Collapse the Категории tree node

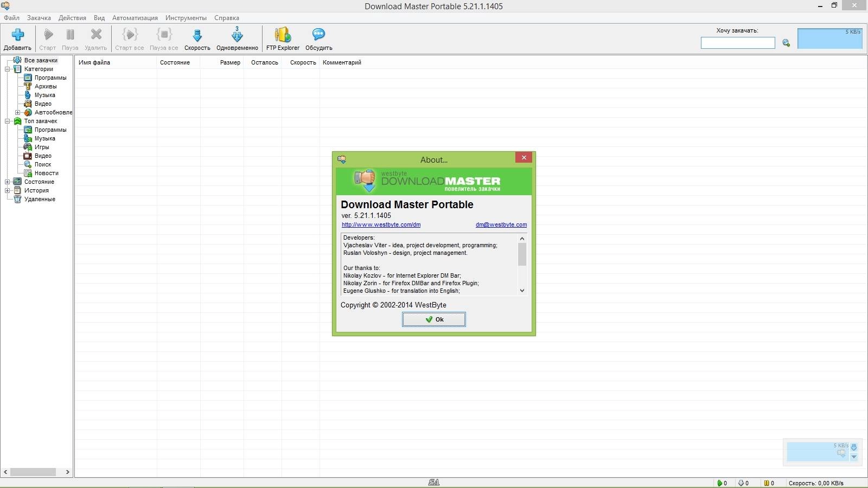(8, 69)
